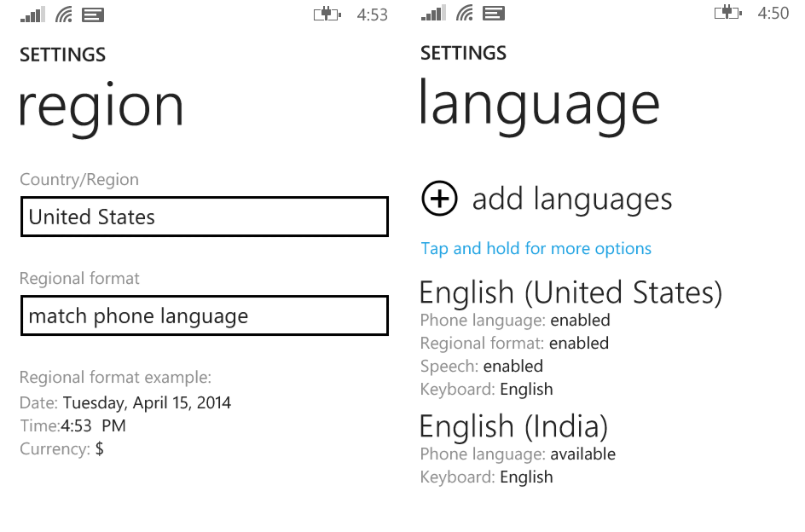This screenshot has height=532, width=805.
Task: Tap battery charging icon on region screen
Action: coord(327,14)
